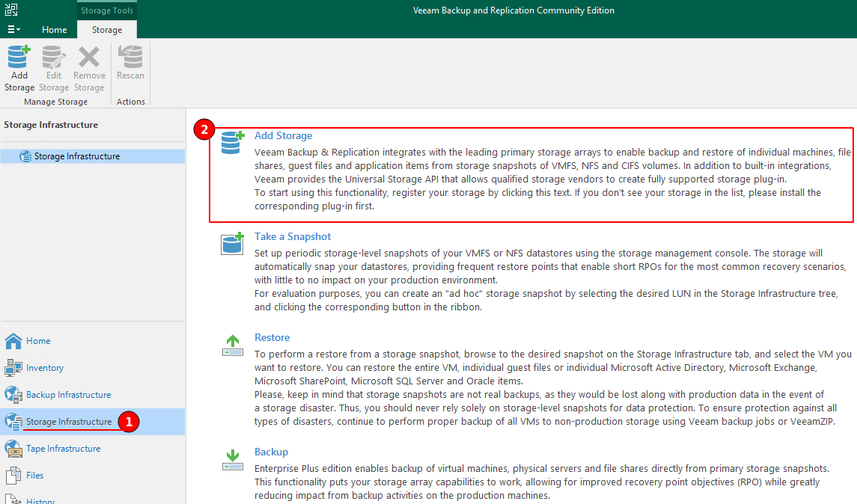Click the Take a Snapshot icon

point(232,244)
